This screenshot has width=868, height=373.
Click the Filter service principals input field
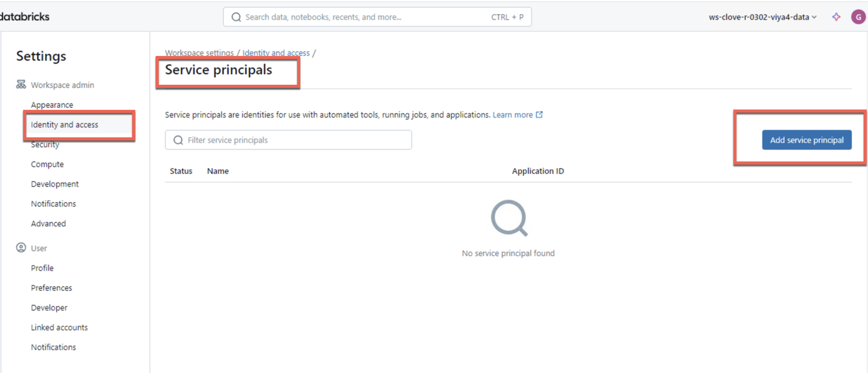290,139
